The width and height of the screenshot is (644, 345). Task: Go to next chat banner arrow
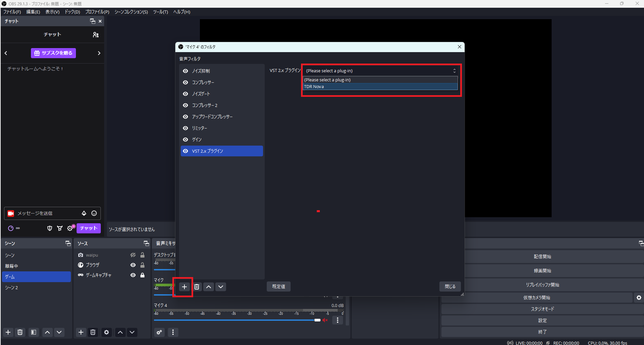(99, 53)
